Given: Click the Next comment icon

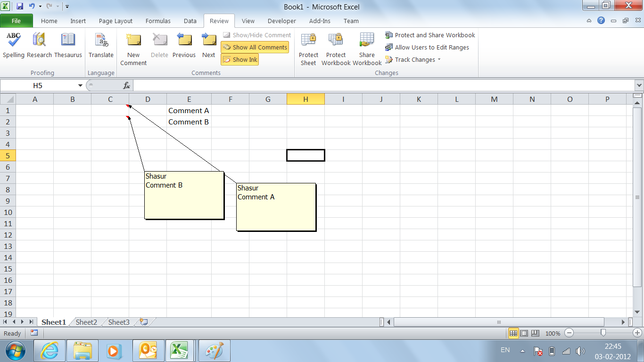Looking at the screenshot, I should click(208, 45).
